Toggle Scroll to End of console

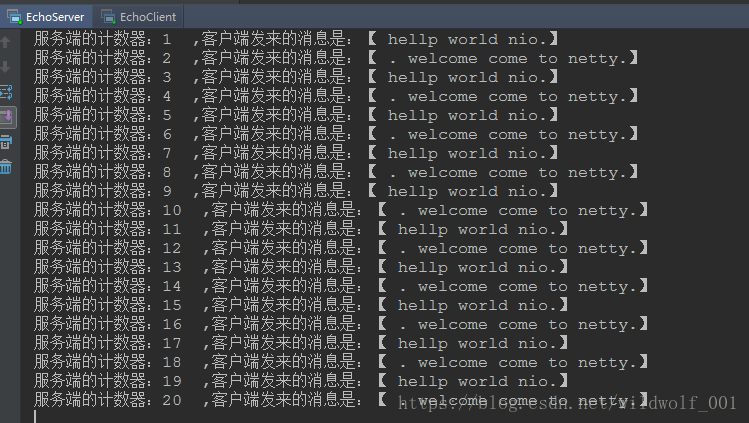tap(8, 117)
